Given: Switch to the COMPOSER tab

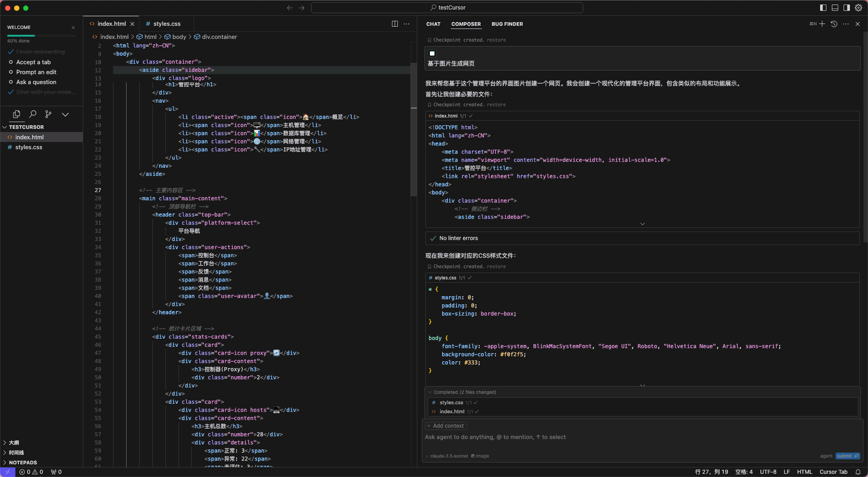Looking at the screenshot, I should click(466, 24).
